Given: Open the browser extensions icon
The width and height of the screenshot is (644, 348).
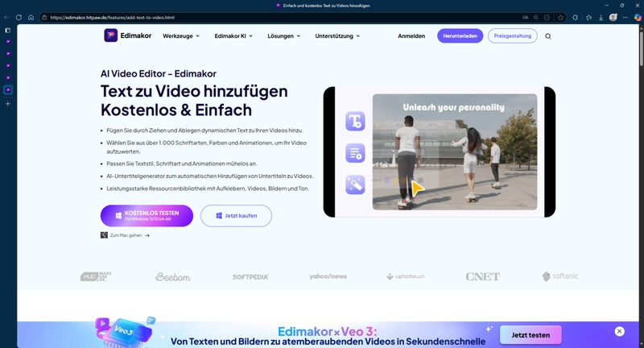Looking at the screenshot, I should (x=575, y=17).
